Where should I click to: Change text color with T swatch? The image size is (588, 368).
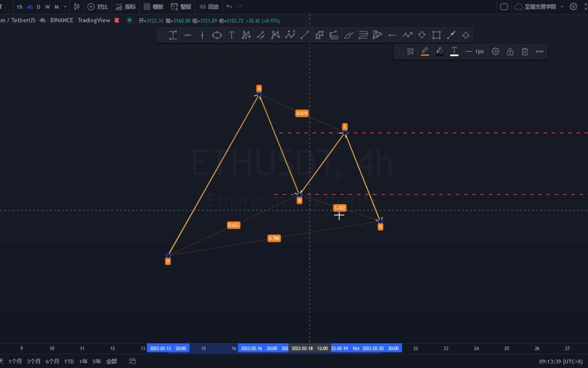coord(454,51)
